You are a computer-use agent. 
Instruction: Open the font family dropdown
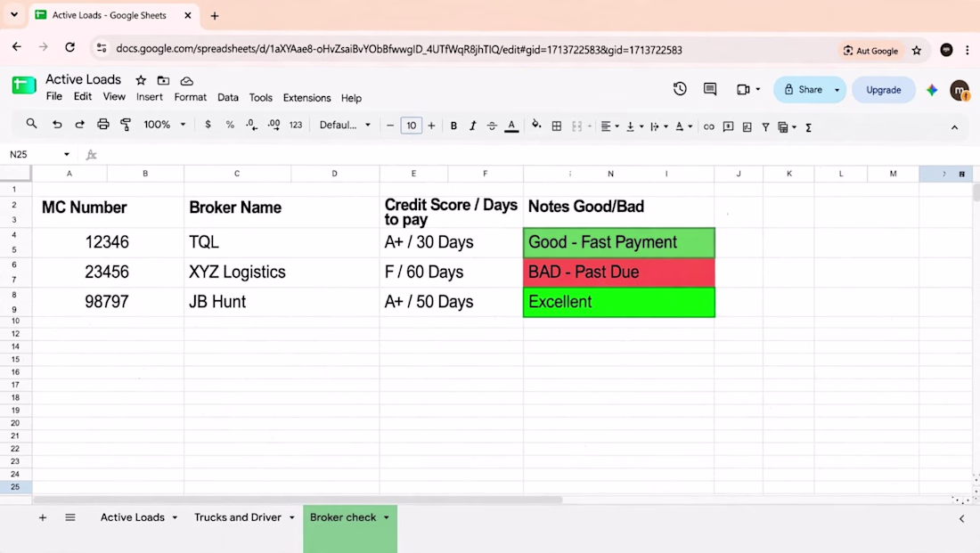pos(345,125)
